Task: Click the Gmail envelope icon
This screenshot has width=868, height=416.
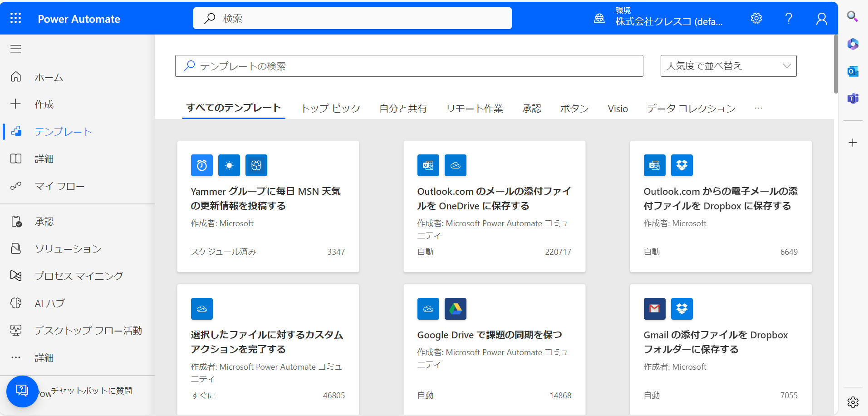Action: tap(655, 309)
